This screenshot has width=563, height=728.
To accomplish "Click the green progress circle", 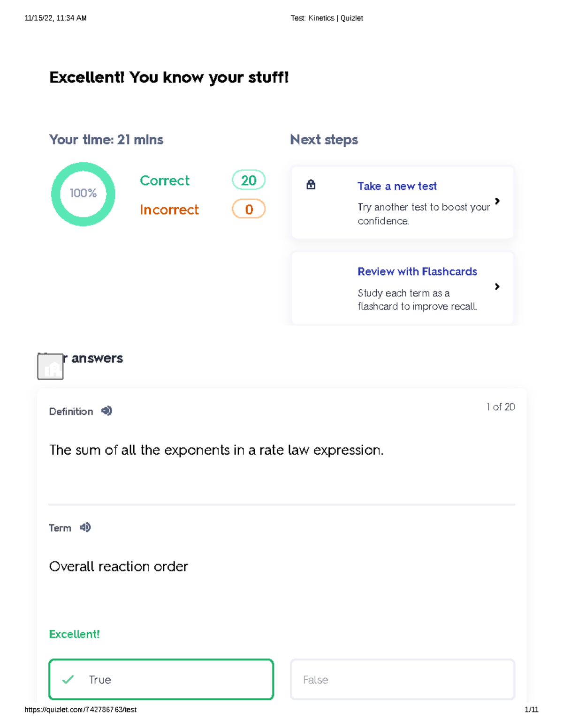I will [x=83, y=194].
